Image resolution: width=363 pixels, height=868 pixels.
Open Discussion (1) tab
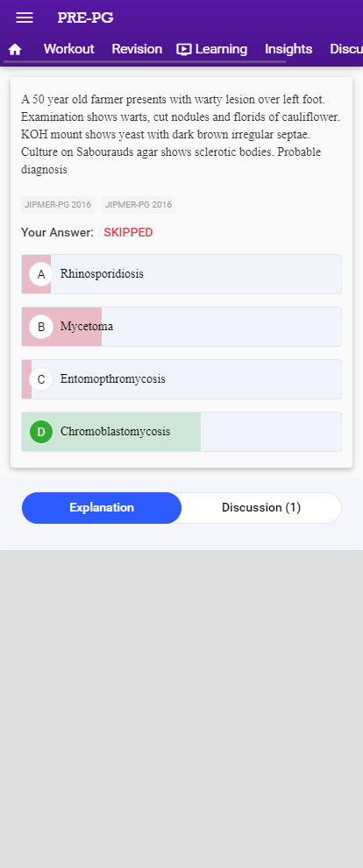point(261,508)
